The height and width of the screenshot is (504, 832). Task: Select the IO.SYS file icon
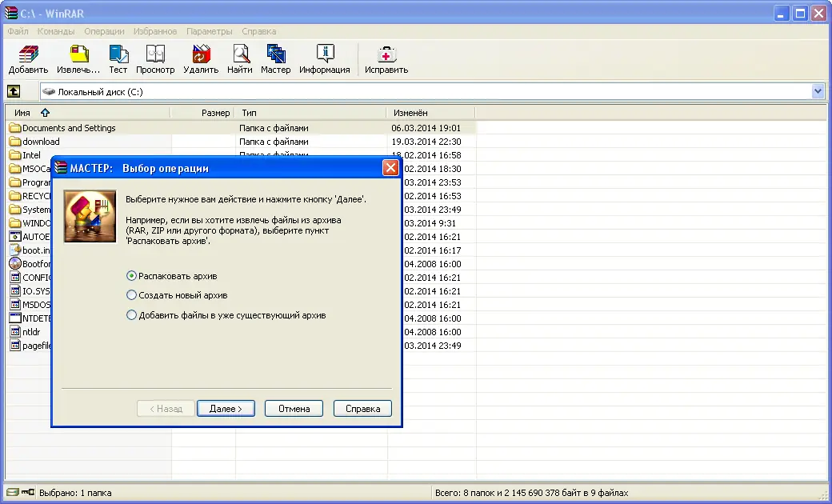tap(15, 291)
